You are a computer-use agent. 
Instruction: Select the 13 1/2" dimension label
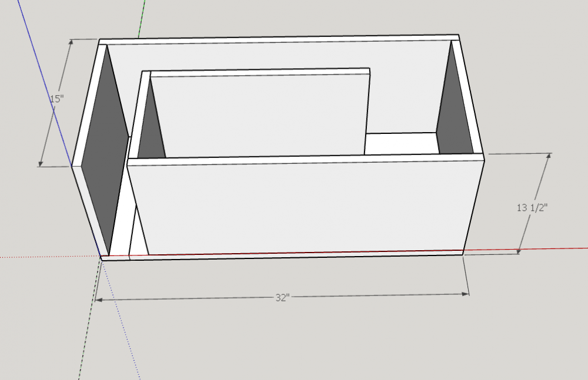coord(532,207)
